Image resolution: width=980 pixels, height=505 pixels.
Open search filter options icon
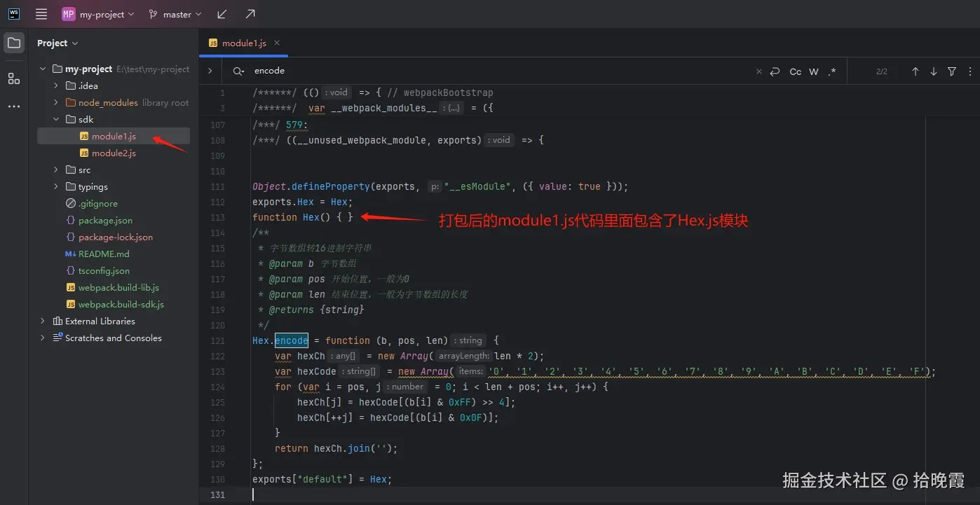click(952, 71)
